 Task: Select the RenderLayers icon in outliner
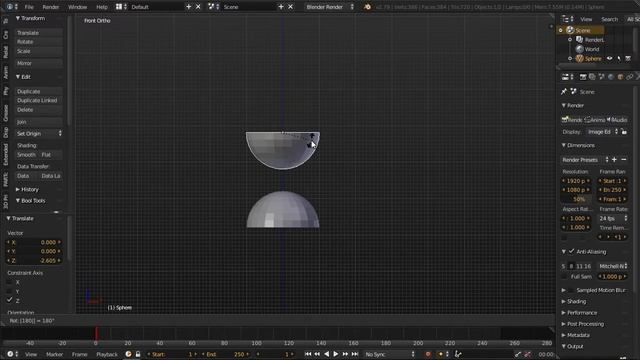coord(579,40)
